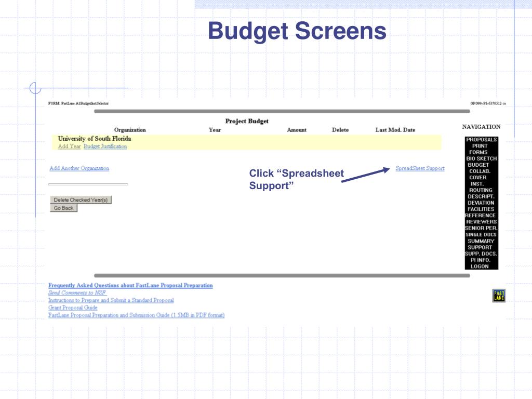Click the Last Mod. Date column header
The image size is (532, 399).
pyautogui.click(x=395, y=130)
